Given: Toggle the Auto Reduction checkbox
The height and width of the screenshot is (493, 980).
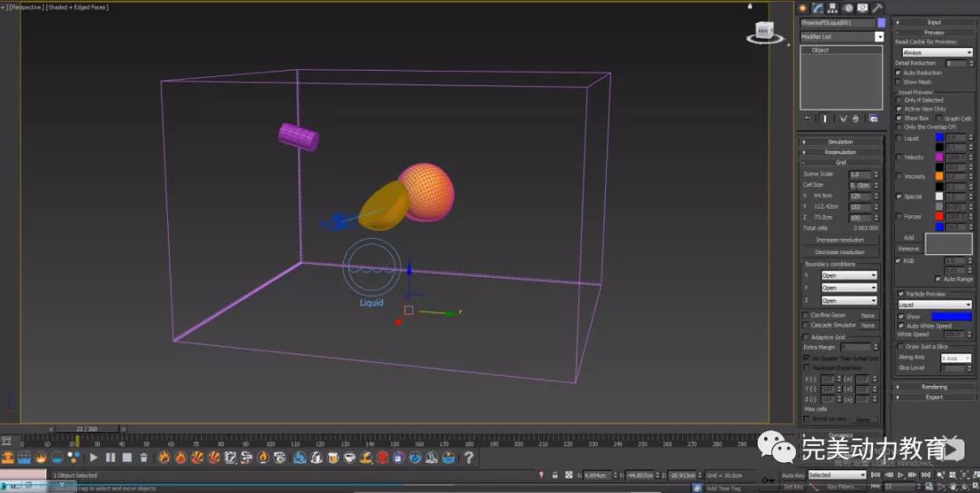Looking at the screenshot, I should [x=898, y=73].
